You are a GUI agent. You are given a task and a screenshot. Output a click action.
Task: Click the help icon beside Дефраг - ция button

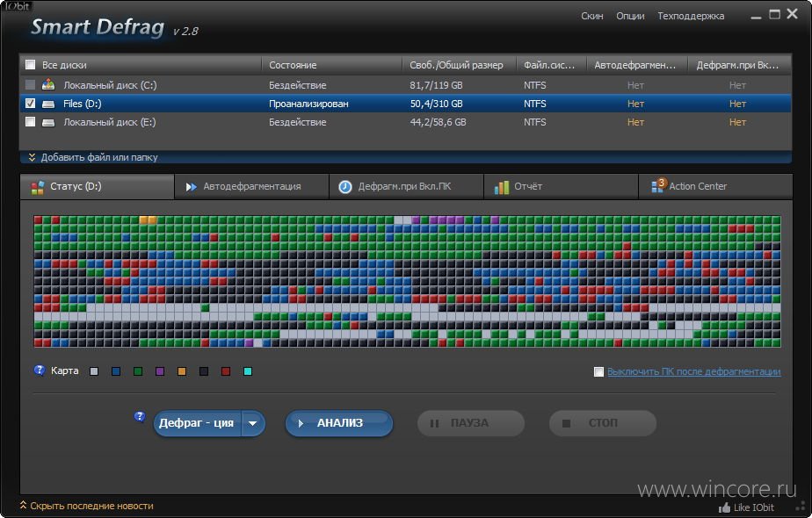(x=140, y=416)
